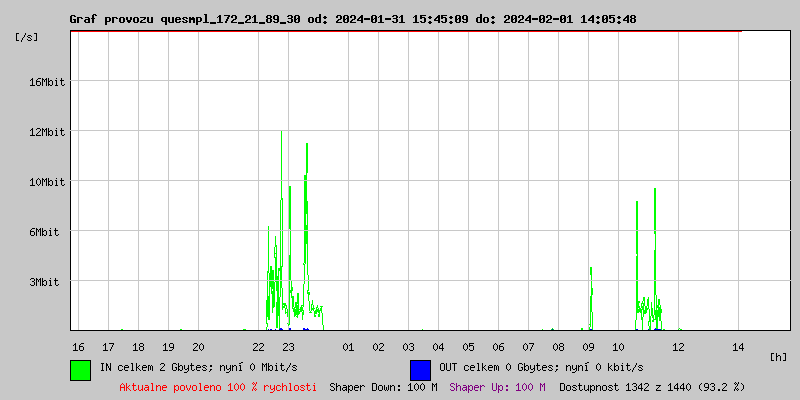Click the purple 'Shaper Up: 100 M' text

[497, 386]
